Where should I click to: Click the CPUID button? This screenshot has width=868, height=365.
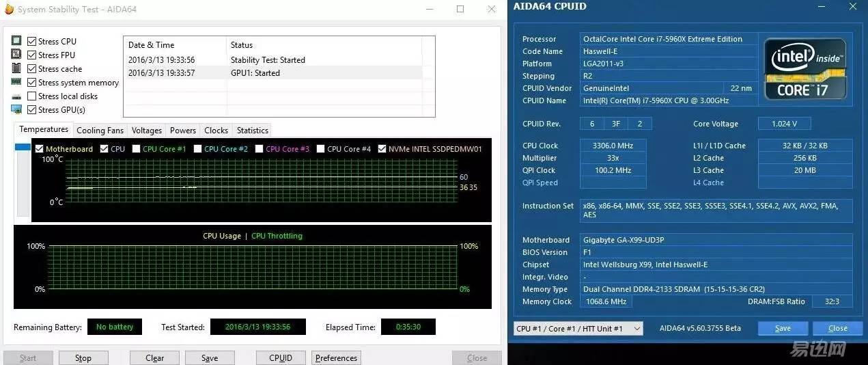point(281,357)
